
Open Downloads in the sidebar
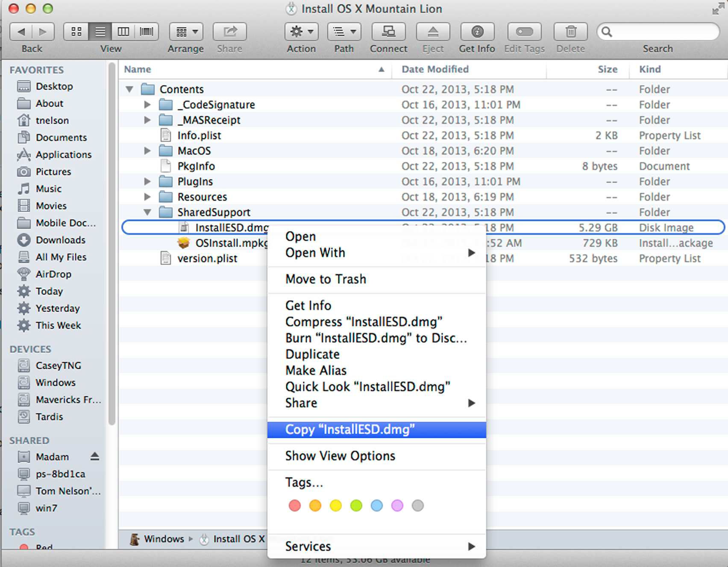tap(60, 240)
